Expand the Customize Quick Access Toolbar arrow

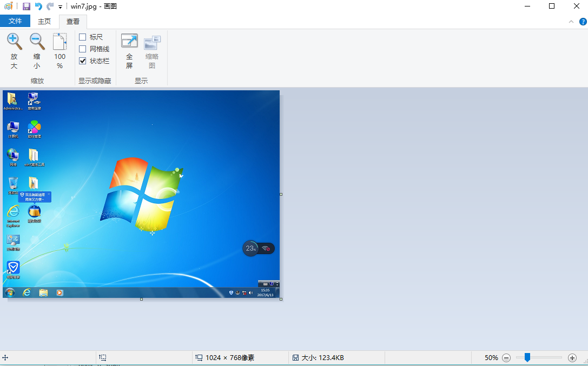click(61, 7)
